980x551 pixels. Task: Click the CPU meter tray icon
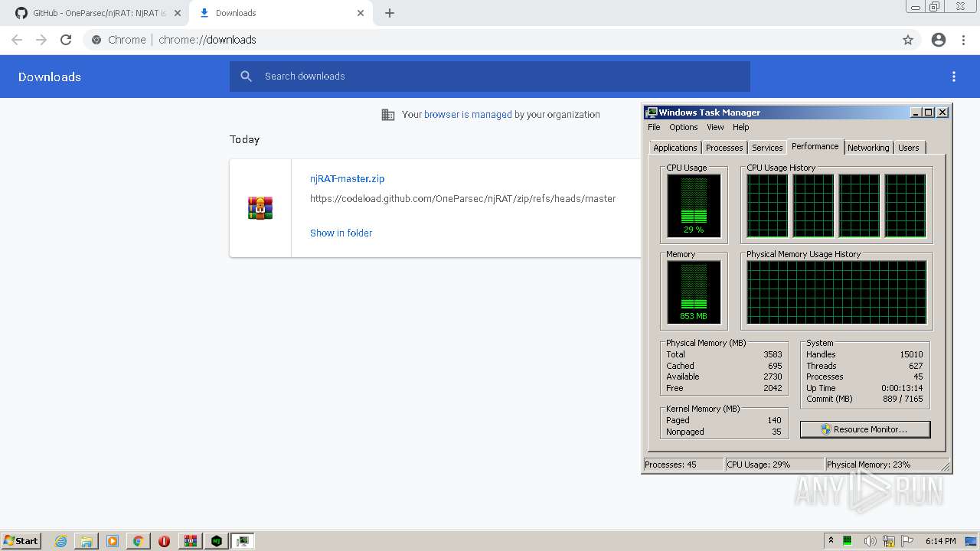[848, 541]
